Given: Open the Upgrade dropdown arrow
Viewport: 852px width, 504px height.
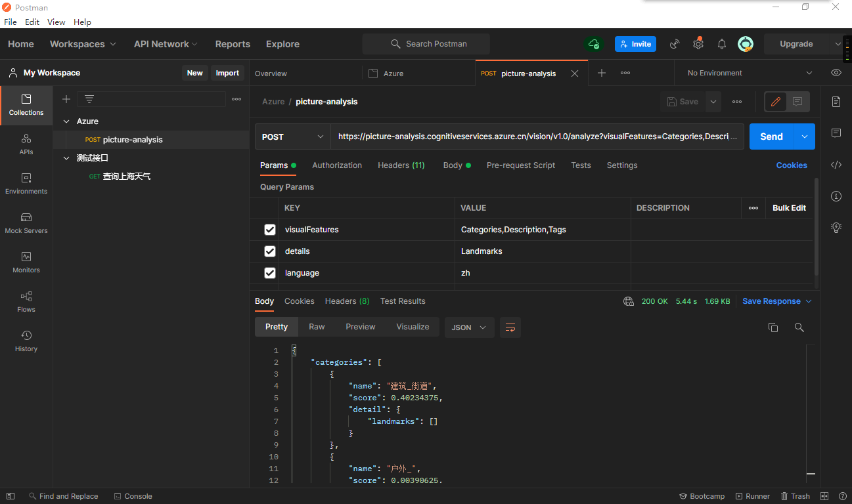Looking at the screenshot, I should 838,44.
